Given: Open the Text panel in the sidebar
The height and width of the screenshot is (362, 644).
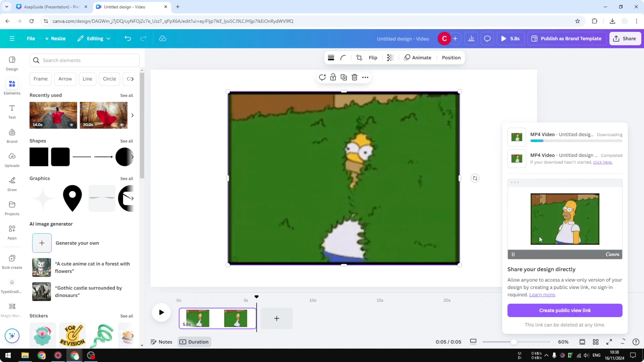Looking at the screenshot, I should (x=12, y=112).
